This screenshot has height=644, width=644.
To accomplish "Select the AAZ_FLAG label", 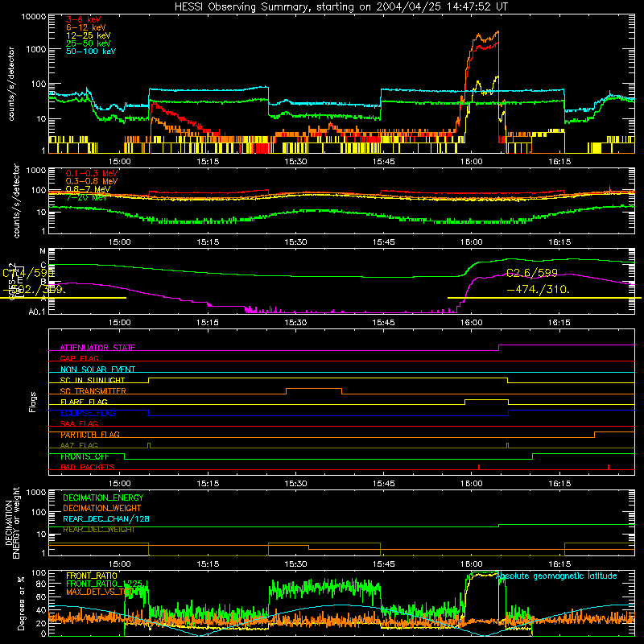I will [79, 445].
